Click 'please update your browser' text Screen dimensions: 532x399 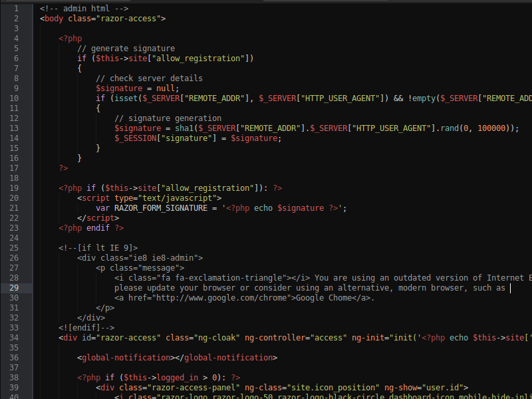(x=175, y=288)
